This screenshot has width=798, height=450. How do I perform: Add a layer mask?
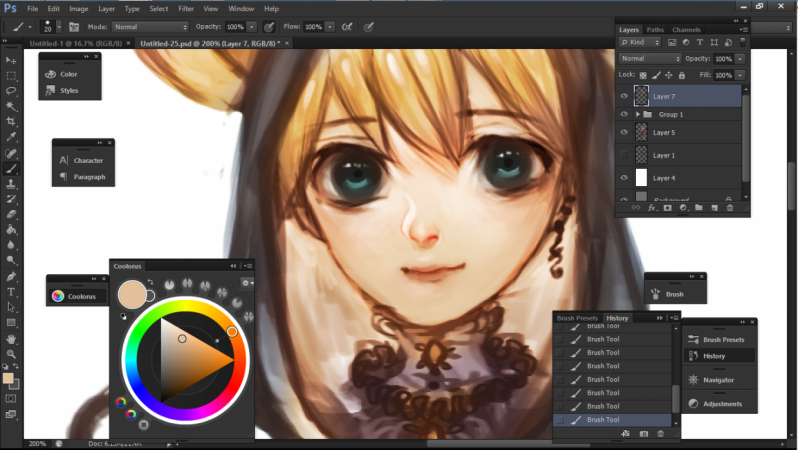tap(667, 208)
